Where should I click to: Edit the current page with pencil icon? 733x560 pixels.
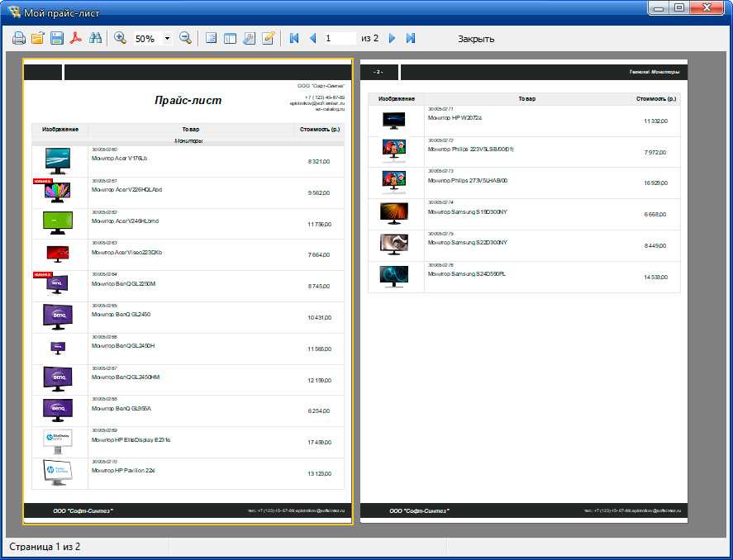(x=269, y=38)
